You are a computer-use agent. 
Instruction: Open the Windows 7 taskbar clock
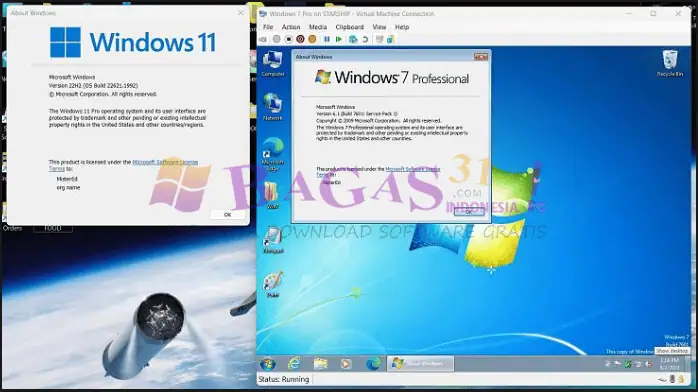point(669,364)
